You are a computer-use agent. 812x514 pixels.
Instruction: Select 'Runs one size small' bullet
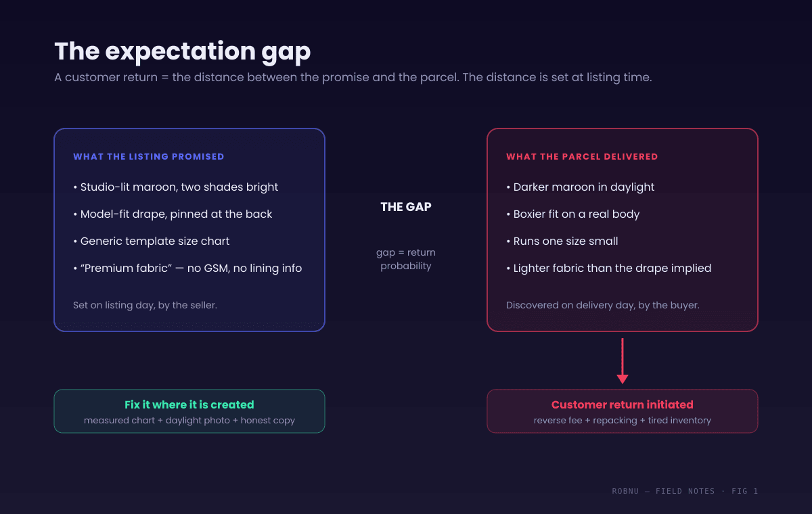562,241
